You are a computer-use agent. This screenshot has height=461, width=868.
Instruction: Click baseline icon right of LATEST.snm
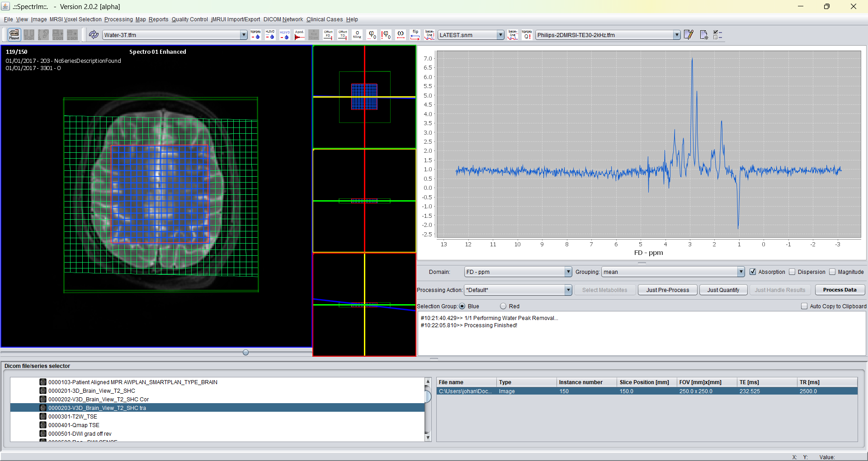(x=513, y=35)
